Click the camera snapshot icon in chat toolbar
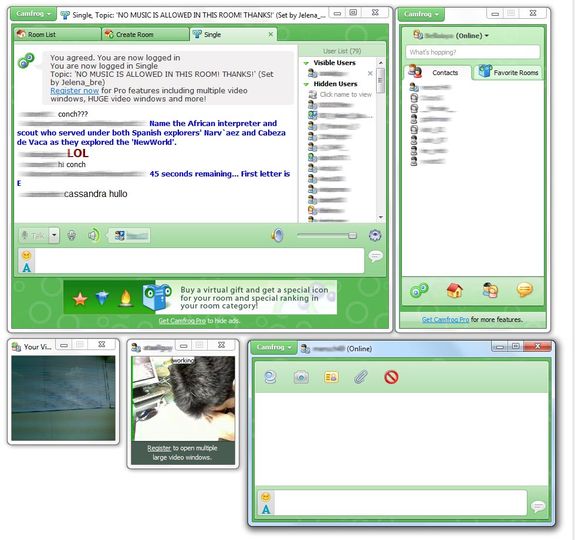The width and height of the screenshot is (575, 540). pos(301,377)
